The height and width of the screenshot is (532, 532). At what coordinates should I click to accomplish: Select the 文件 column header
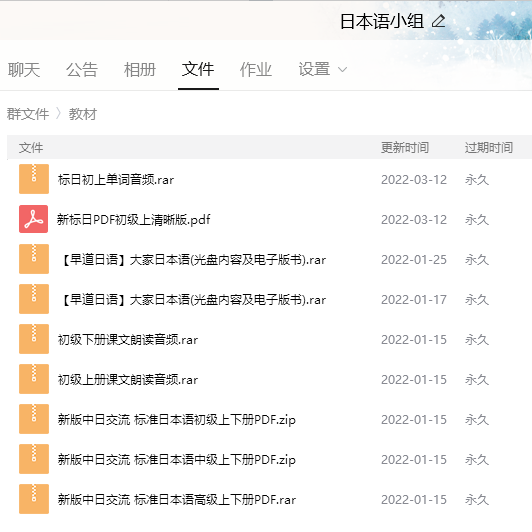(x=31, y=148)
